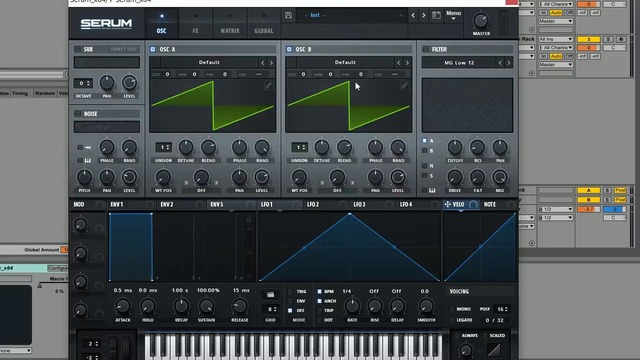
Task: Open the noise sample selector box
Action: pos(107,127)
